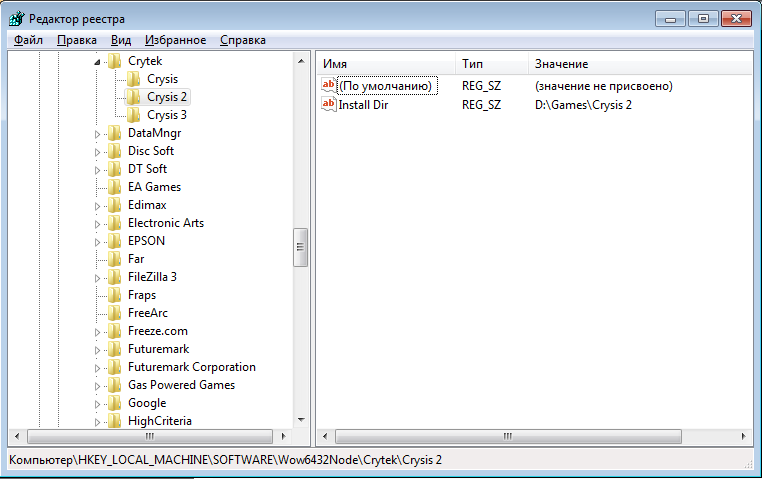Select the (По умолчанию) value name
Screen dimensions: 762x479
click(387, 86)
